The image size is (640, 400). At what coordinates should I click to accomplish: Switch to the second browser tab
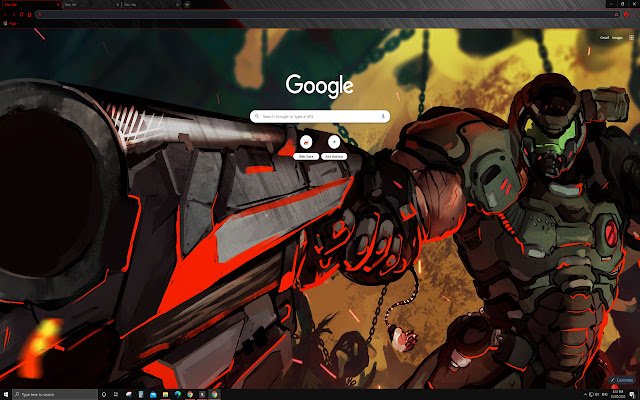point(90,4)
